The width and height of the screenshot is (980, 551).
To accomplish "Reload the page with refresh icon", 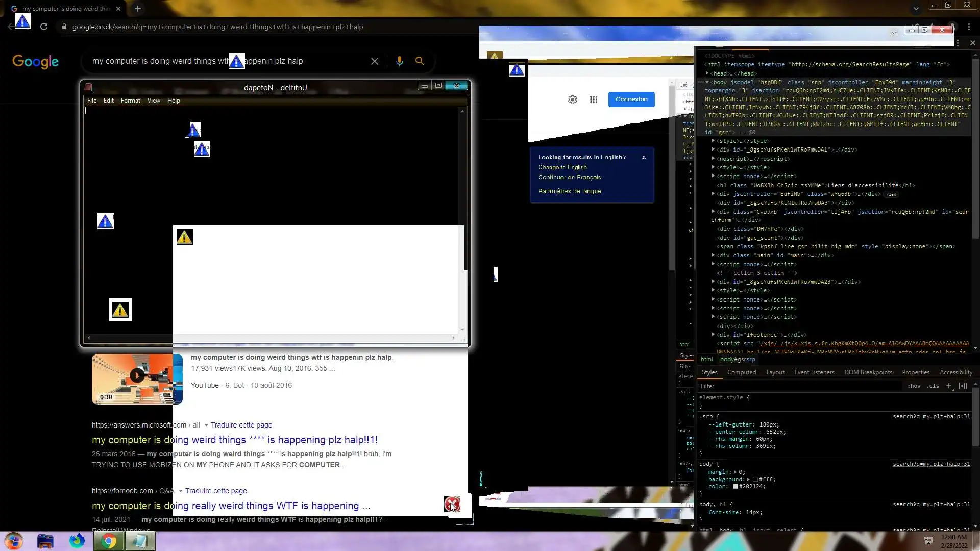I will tap(44, 27).
